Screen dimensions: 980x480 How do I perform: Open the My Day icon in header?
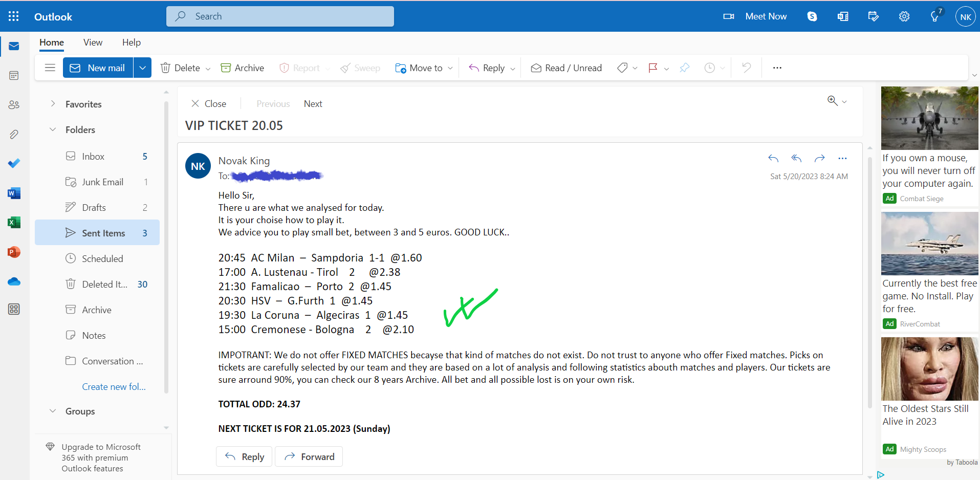[x=874, y=16]
